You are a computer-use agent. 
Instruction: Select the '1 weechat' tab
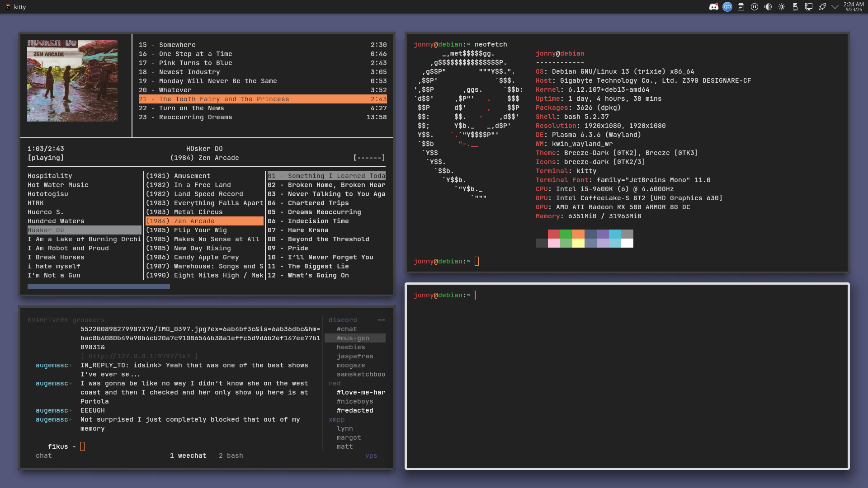[x=188, y=455]
